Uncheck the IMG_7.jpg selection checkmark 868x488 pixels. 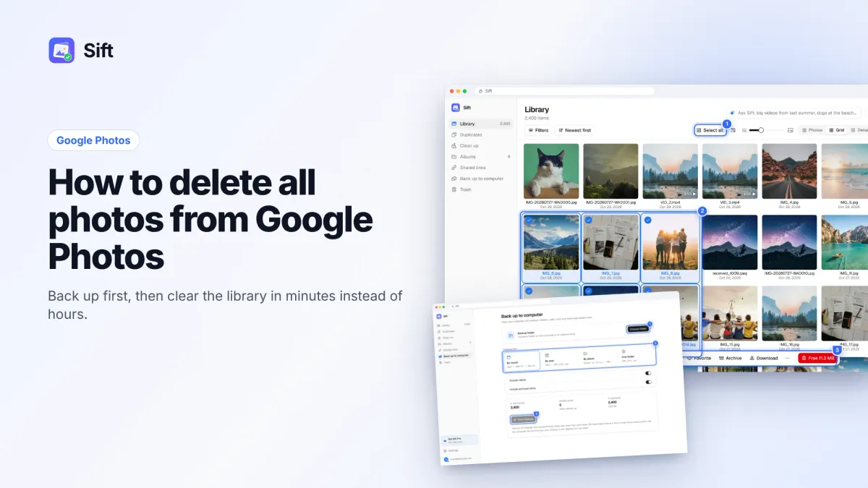588,220
